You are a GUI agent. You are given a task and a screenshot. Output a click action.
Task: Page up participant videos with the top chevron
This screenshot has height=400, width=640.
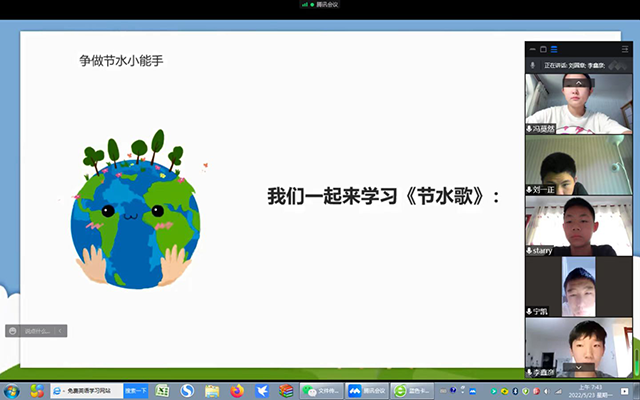(578, 83)
